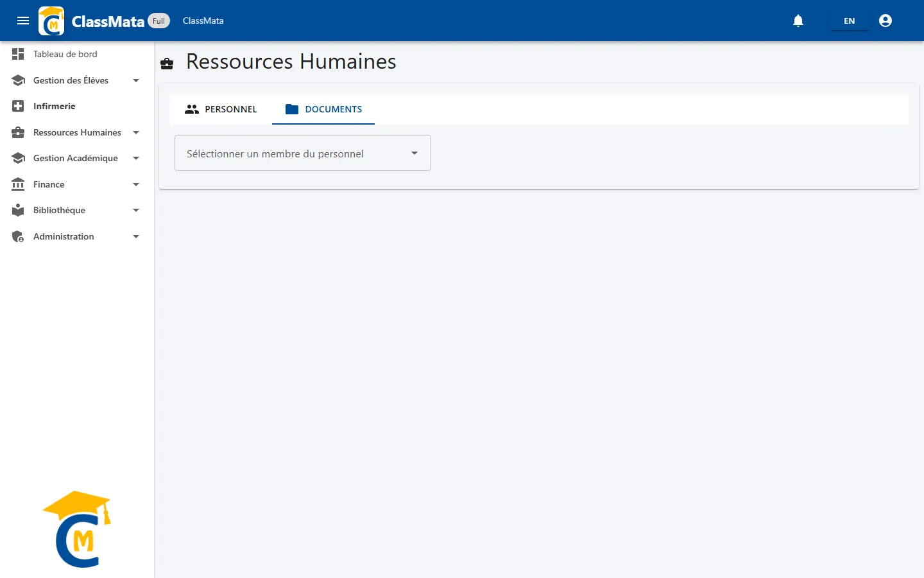Screen dimensions: 924x578
Task: Click the Tableau de bord dashboard icon
Action: (x=18, y=54)
